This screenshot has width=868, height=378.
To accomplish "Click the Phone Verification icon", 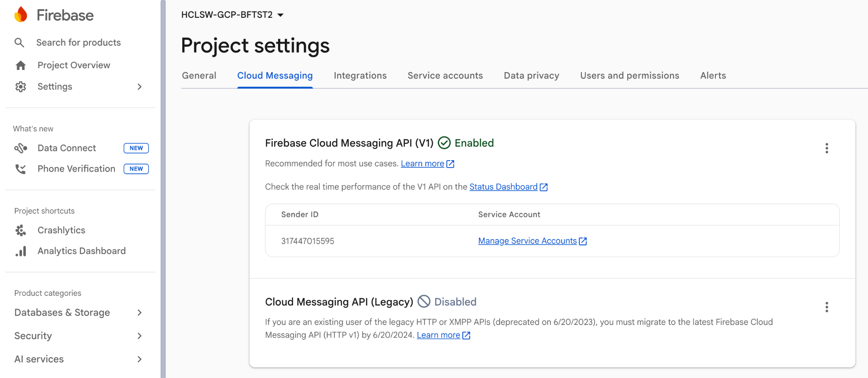I will coord(21,169).
